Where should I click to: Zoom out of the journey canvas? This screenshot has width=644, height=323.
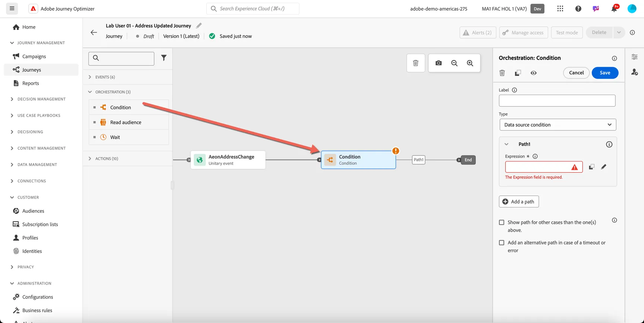point(454,63)
